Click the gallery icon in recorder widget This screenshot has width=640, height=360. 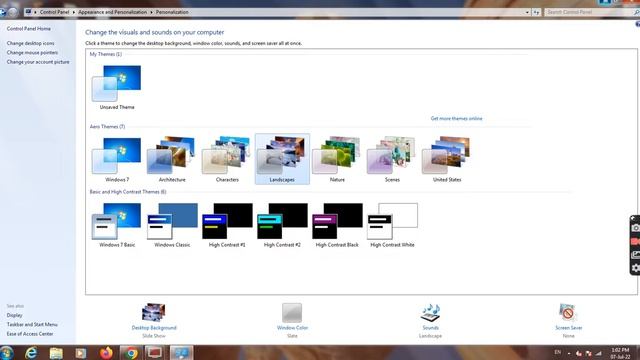click(x=636, y=255)
